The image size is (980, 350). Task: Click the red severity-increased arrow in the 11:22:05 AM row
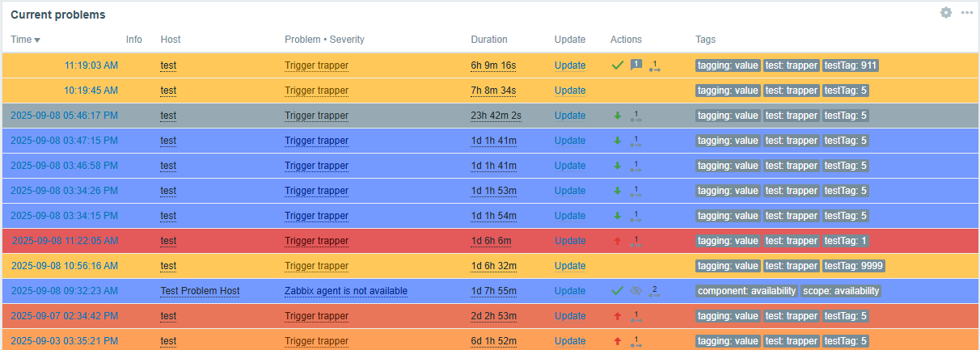coord(618,241)
